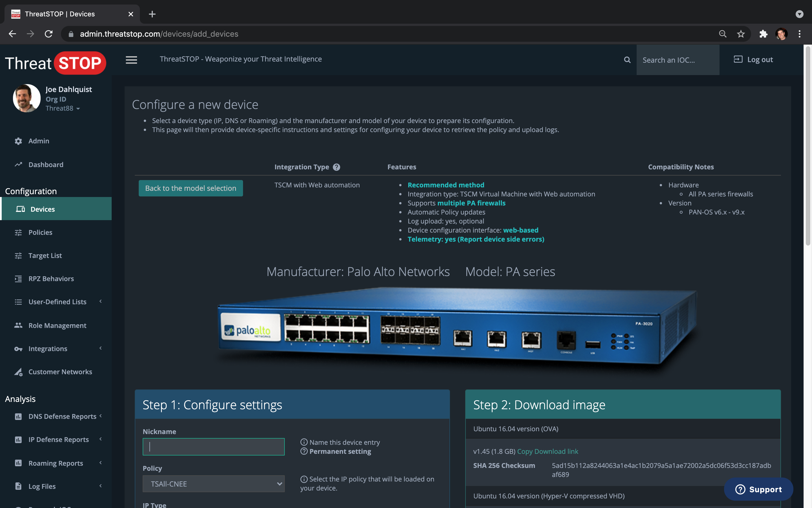This screenshot has width=812, height=508.
Task: Click the Telemetry report device errors link
Action: click(476, 239)
